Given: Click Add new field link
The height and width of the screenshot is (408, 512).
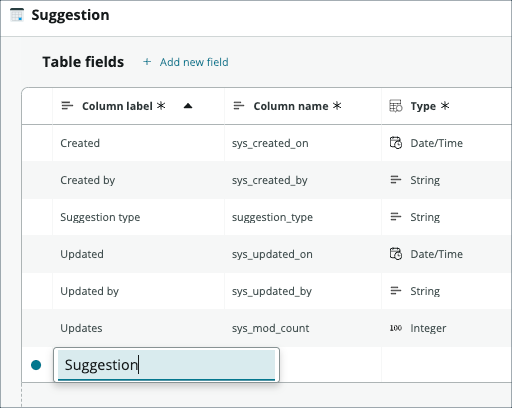Looking at the screenshot, I should coord(194,62).
